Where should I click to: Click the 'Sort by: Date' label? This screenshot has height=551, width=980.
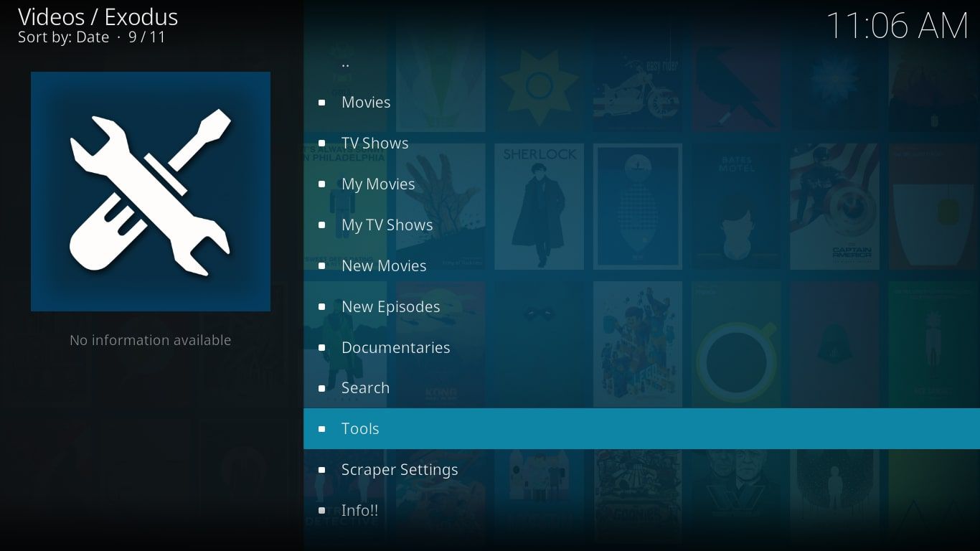64,37
